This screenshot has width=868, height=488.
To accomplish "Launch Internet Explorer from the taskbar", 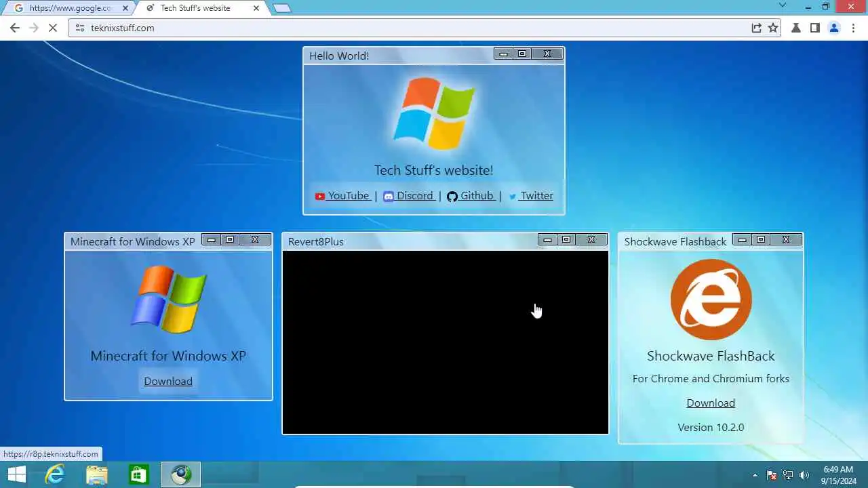I will pos(55,474).
